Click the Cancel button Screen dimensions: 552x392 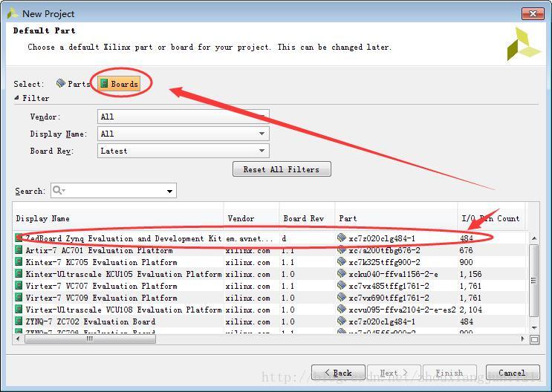point(513,373)
